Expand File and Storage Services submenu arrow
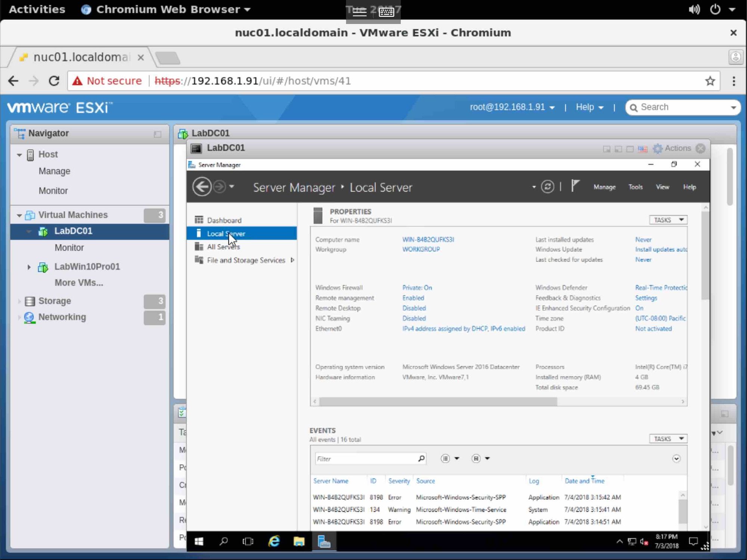747x560 pixels. (292, 260)
